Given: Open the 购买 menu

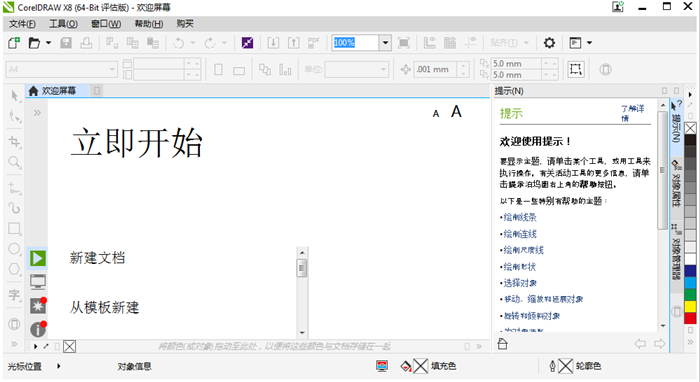Looking at the screenshot, I should [x=185, y=24].
